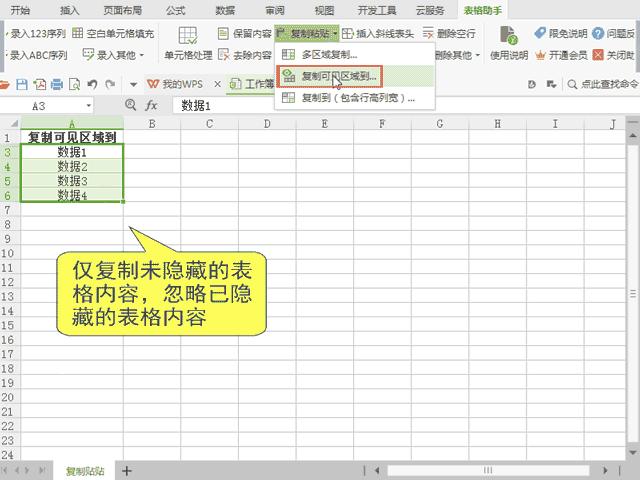Select the column B header
The height and width of the screenshot is (480, 640).
(x=152, y=124)
